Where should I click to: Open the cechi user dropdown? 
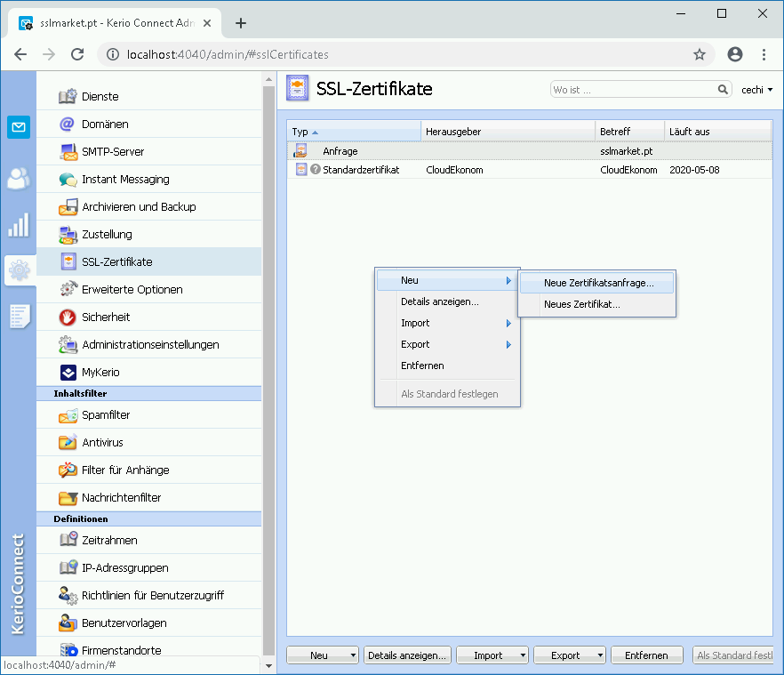click(757, 90)
